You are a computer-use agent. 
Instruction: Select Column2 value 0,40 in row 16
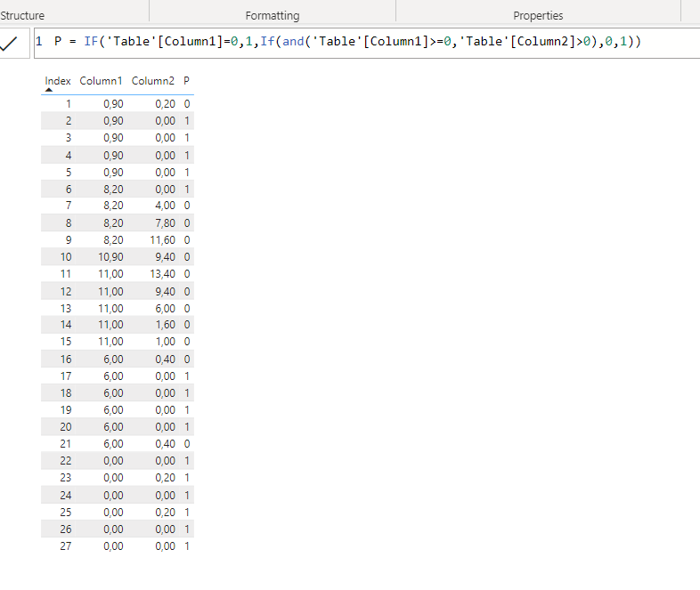click(165, 360)
